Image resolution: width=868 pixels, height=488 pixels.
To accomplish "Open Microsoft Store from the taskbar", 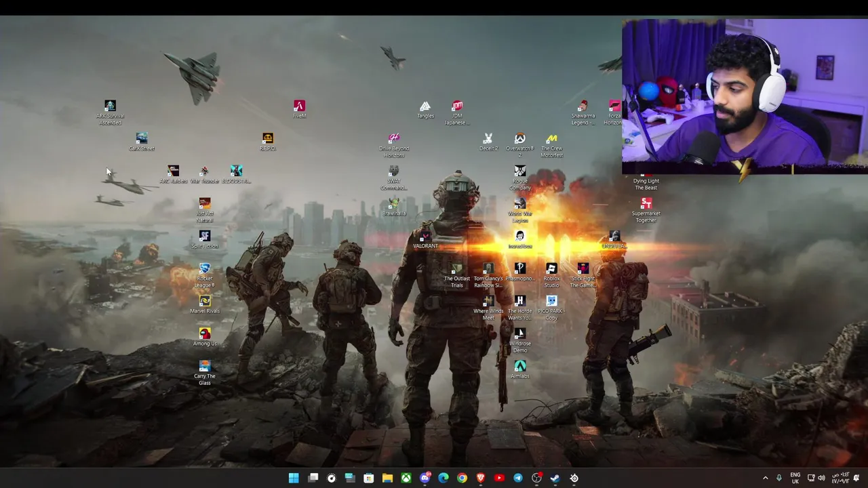I will 368,478.
